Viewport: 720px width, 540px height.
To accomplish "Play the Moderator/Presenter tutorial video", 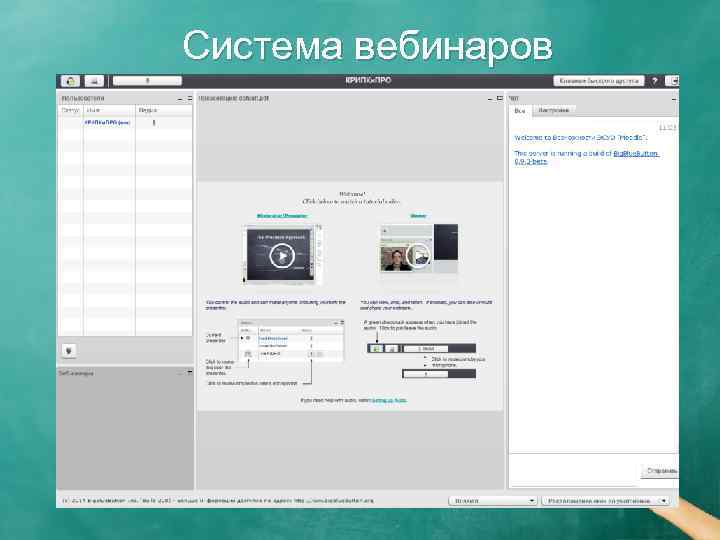I will pos(282,255).
